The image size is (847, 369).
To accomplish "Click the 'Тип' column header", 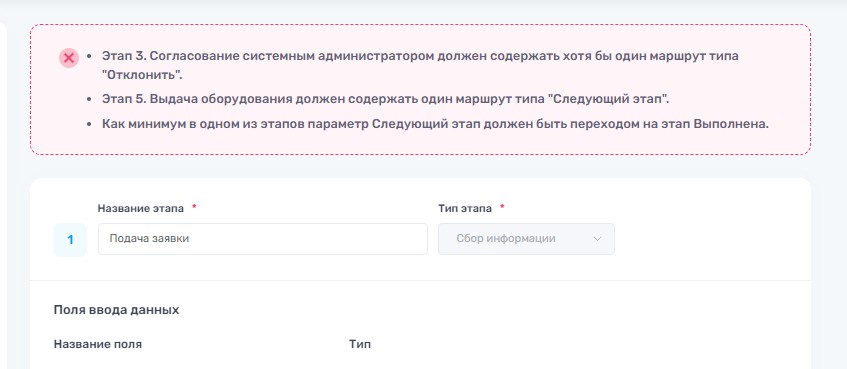I will tap(360, 344).
